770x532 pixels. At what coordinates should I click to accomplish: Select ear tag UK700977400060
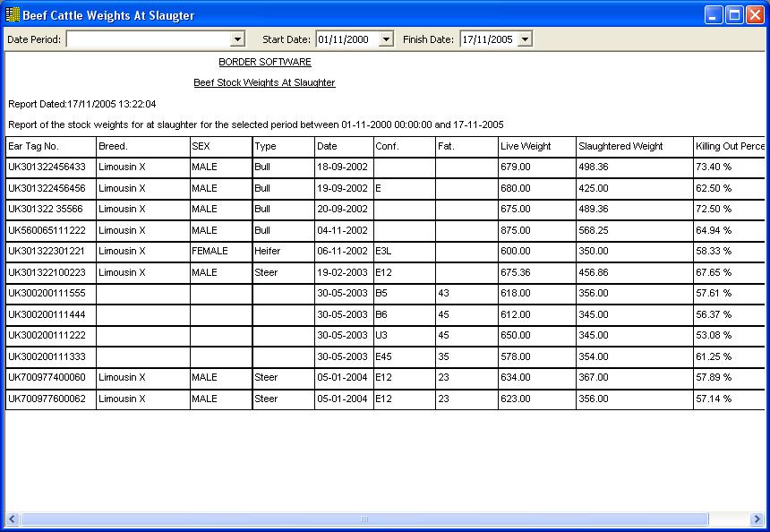pos(47,377)
